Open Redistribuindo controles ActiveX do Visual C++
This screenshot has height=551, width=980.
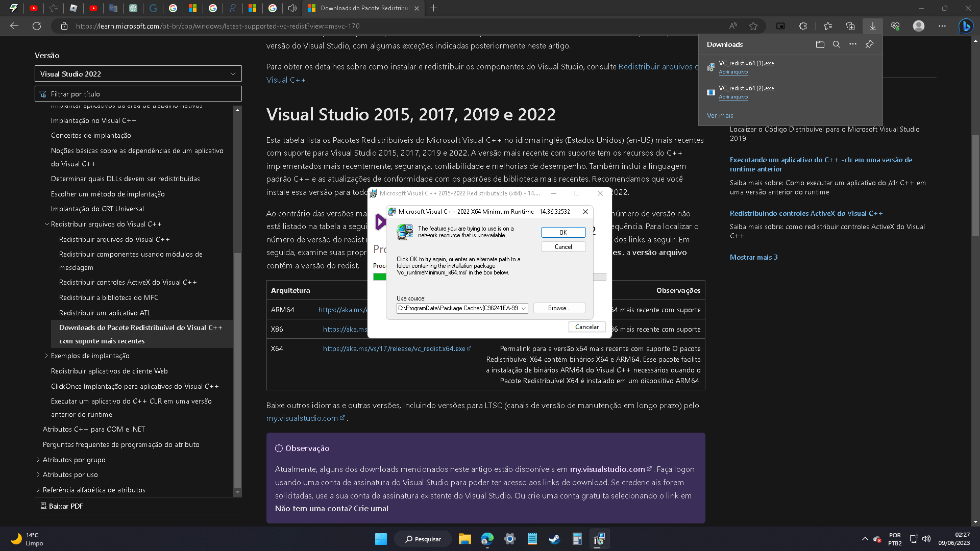pyautogui.click(x=806, y=213)
